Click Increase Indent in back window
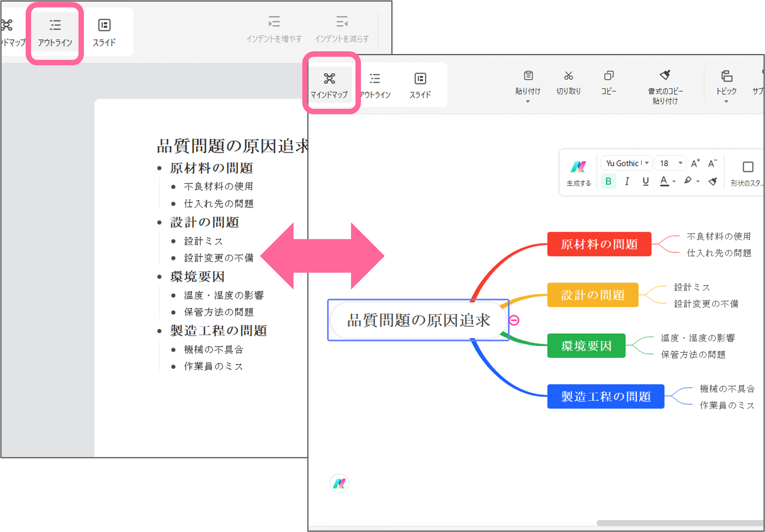The image size is (765, 532). [274, 29]
